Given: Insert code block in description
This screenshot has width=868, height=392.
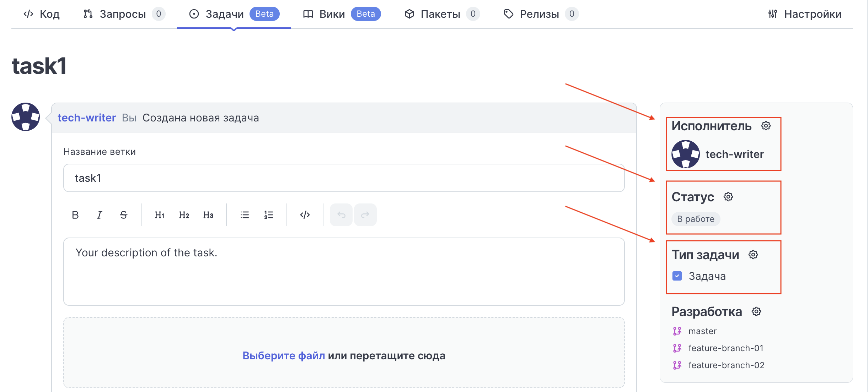Looking at the screenshot, I should (305, 215).
